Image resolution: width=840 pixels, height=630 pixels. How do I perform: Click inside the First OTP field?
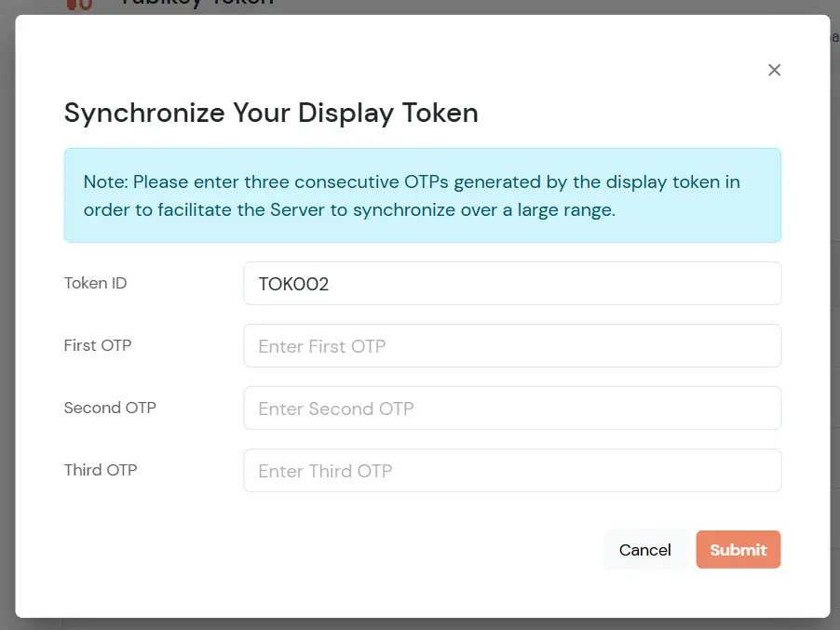pos(512,345)
